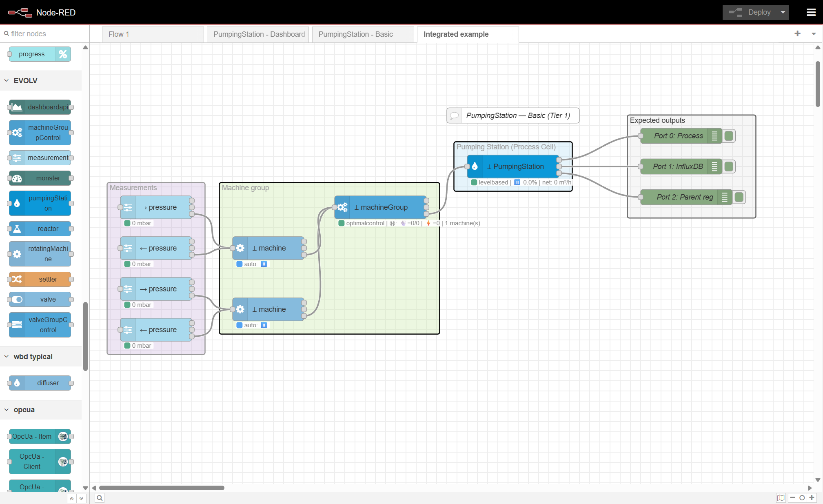
Task: Expand all palette categories
Action: pos(81,498)
